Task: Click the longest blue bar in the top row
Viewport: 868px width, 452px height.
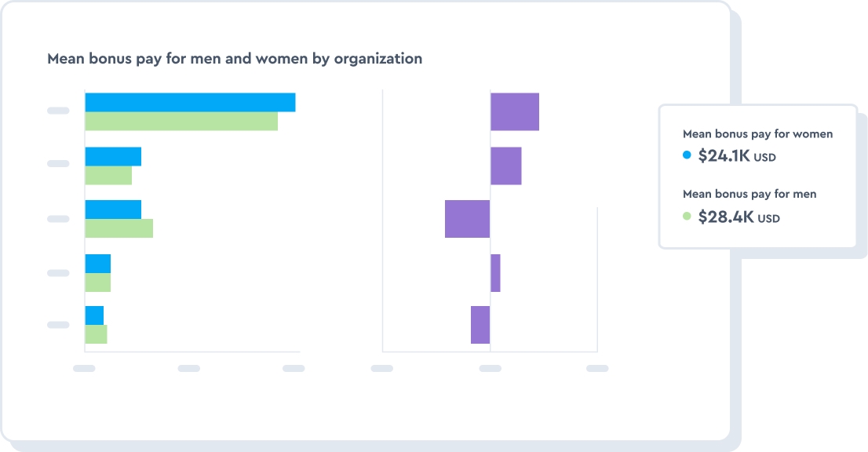Action: pyautogui.click(x=190, y=102)
